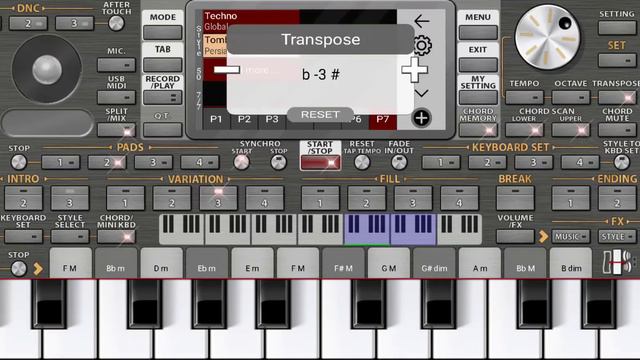Select the FX STYLE button
Screen dimensions: 640x360
[x=617, y=236]
